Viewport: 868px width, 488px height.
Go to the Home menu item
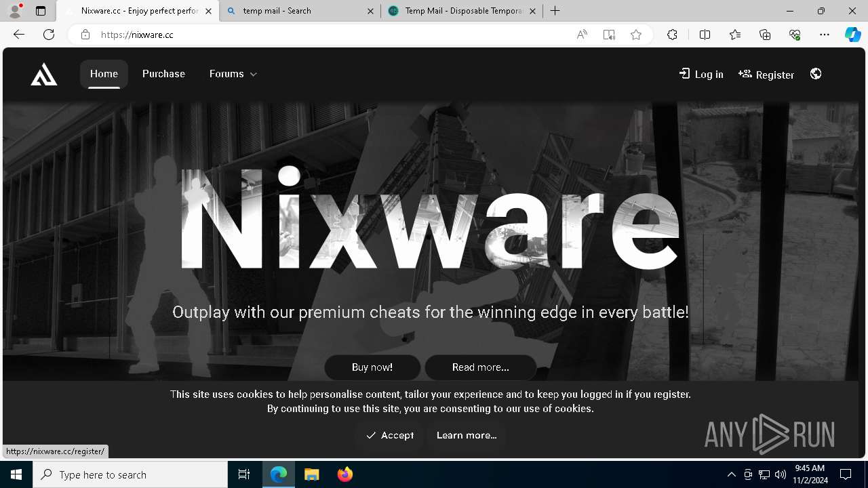tap(104, 74)
